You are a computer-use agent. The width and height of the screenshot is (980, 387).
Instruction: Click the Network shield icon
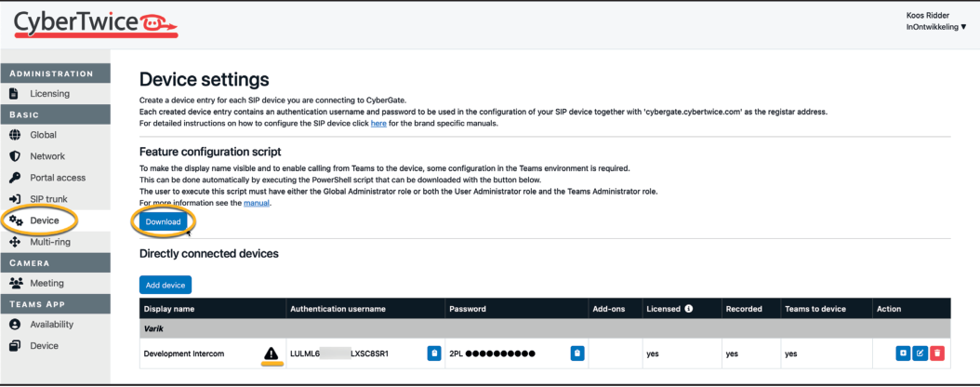16,156
